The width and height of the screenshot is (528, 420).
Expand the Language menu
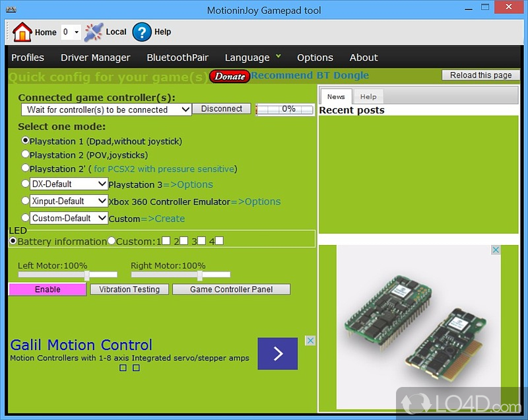253,57
